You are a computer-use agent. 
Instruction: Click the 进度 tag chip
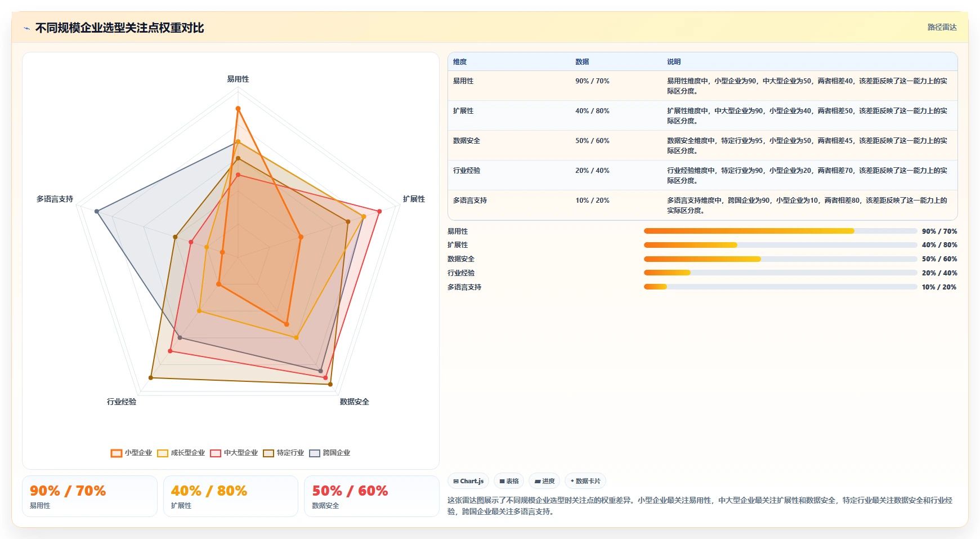pos(544,481)
